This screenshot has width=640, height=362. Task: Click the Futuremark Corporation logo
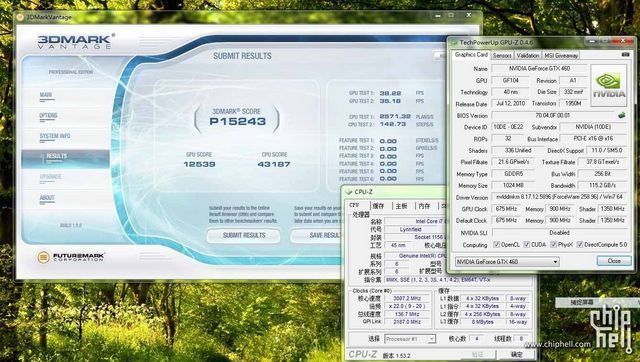pyautogui.click(x=71, y=257)
